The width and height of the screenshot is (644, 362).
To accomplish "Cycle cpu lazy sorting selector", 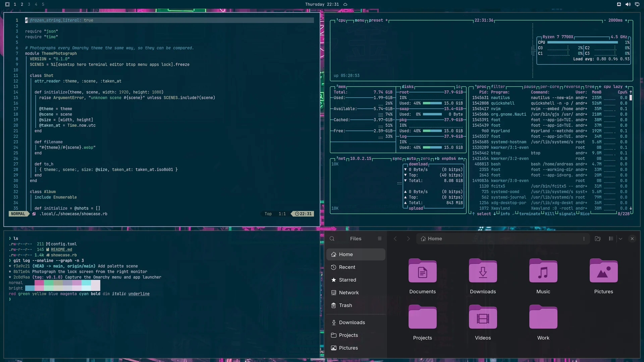I will 613,86.
